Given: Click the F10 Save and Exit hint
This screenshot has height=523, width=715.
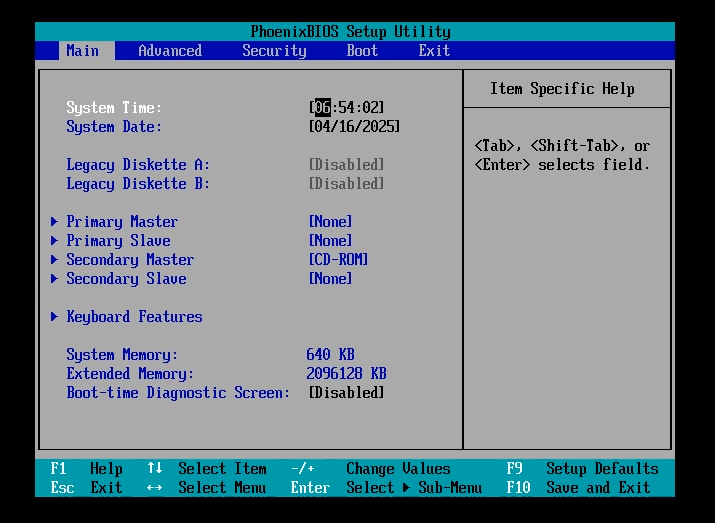Looking at the screenshot, I should (x=578, y=487).
